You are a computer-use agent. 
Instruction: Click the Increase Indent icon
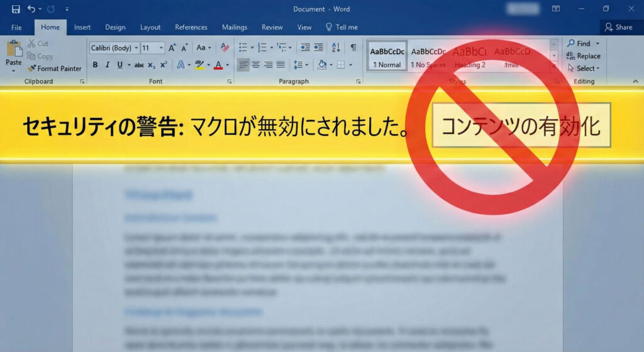(319, 48)
